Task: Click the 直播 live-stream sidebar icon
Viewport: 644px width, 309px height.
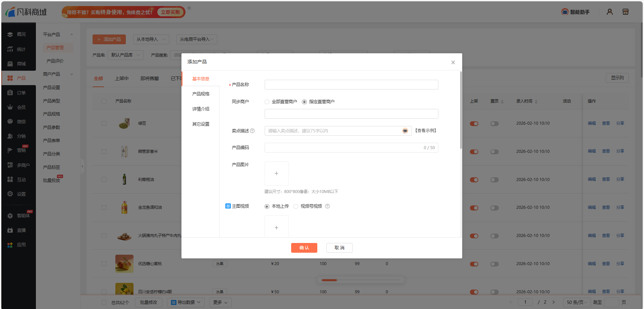Action: [19, 230]
